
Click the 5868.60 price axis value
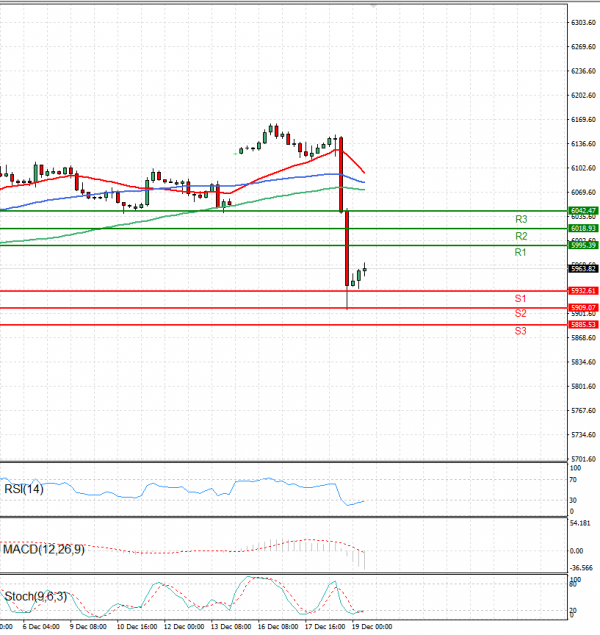click(583, 338)
